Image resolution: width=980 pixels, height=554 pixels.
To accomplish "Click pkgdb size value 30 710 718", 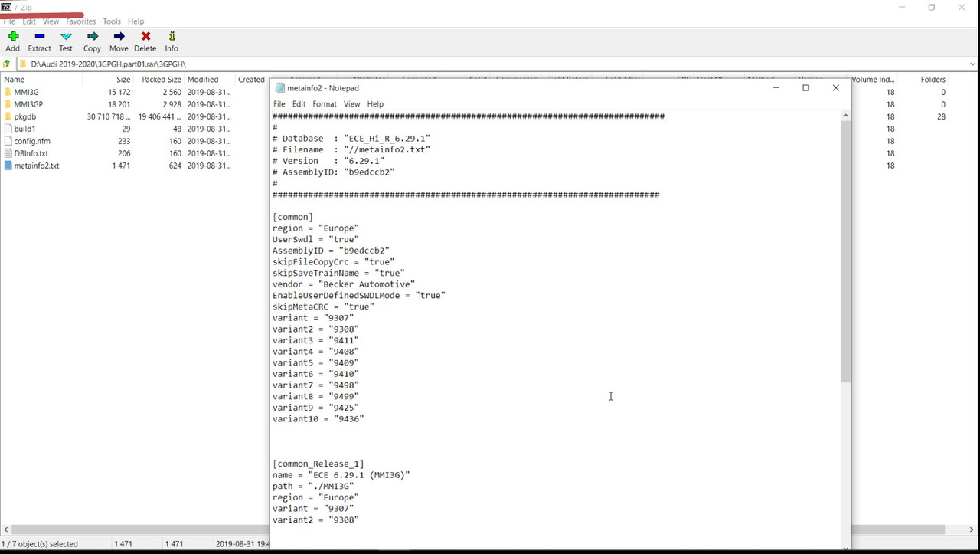I will 109,116.
